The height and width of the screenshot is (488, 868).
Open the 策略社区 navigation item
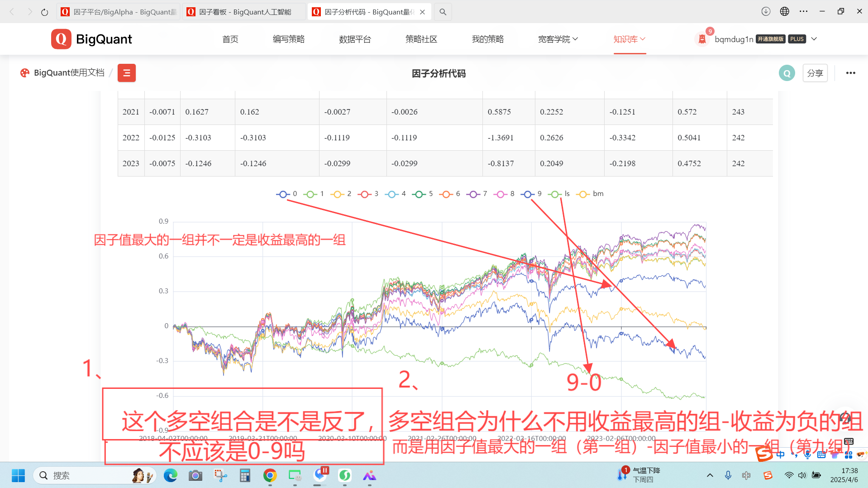click(x=421, y=39)
